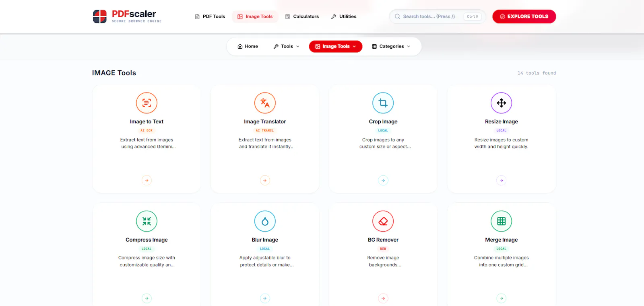Image resolution: width=644 pixels, height=306 pixels.
Task: Open PDF Tools in top menu
Action: click(210, 16)
